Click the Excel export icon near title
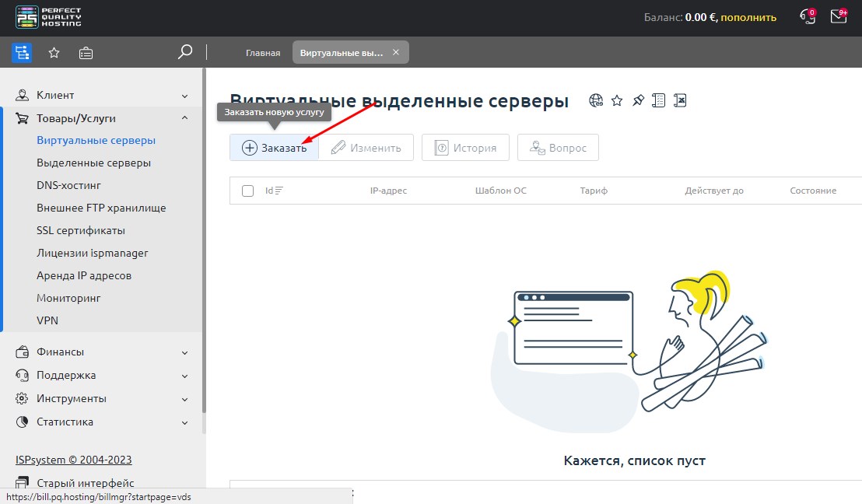This screenshot has width=862, height=504. pos(679,100)
